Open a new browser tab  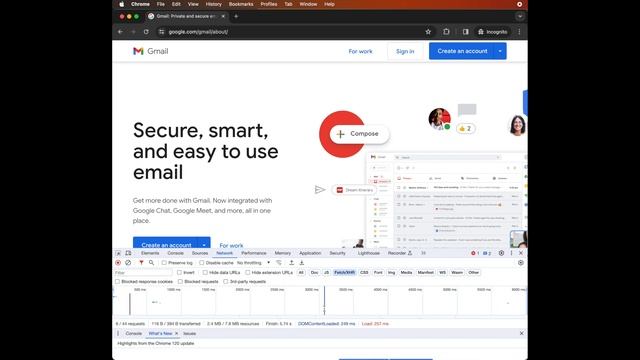(236, 16)
